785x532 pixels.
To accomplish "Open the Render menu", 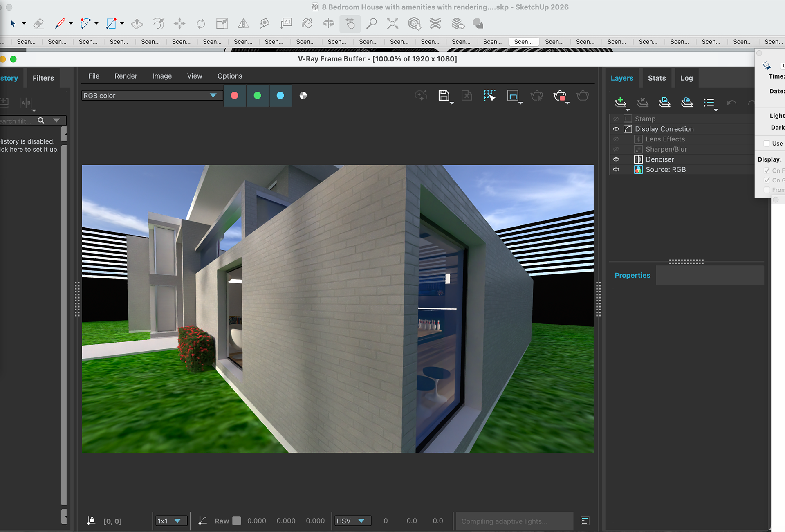I will pos(126,76).
